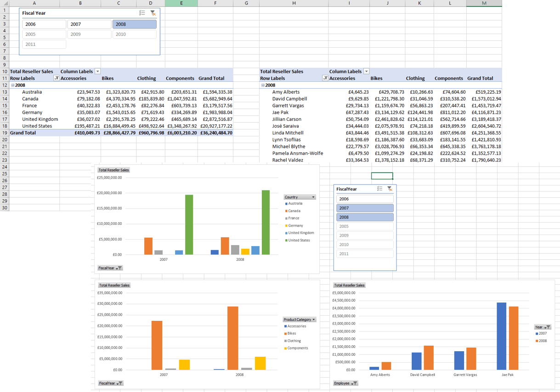Image resolution: width=560 pixels, height=392 pixels.
Task: Open Row Labels filter in country pivot table
Action: [57, 78]
